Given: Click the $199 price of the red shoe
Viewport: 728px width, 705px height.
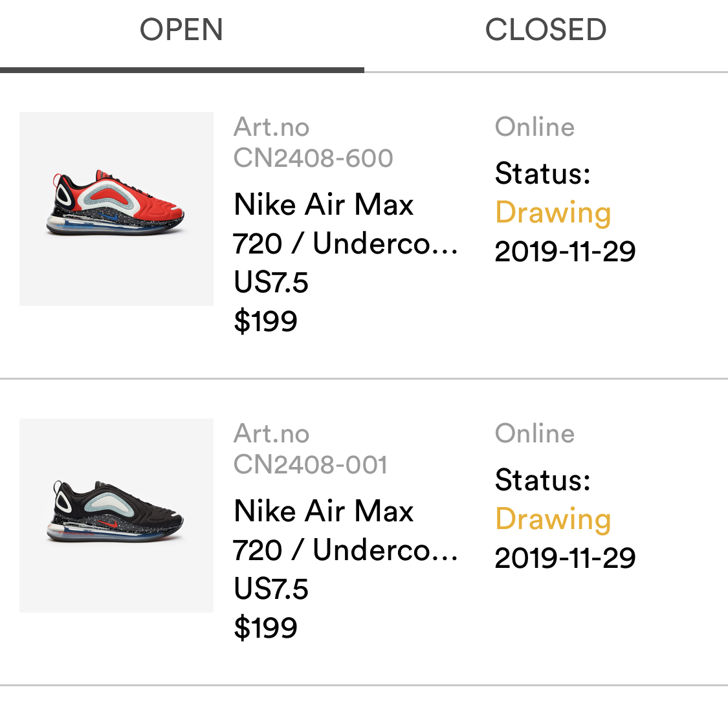Looking at the screenshot, I should pos(265,321).
